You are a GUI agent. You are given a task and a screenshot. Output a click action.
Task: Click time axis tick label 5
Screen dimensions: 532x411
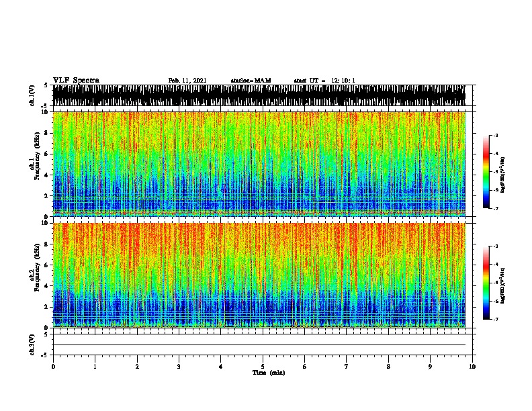point(263,367)
